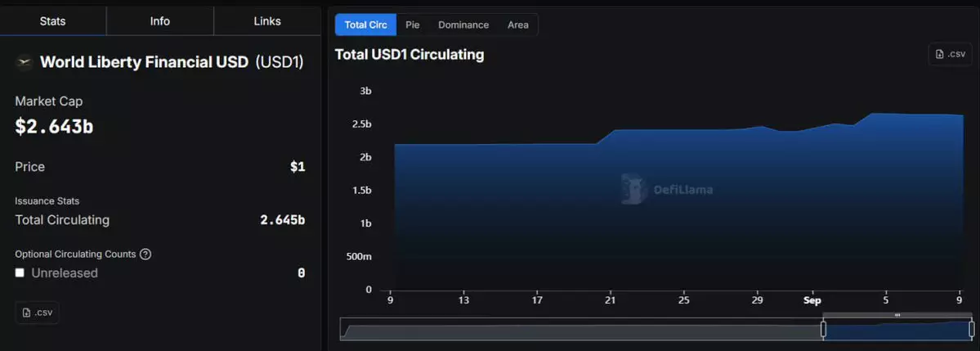Screen dimensions: 980x351
Task: Download stats .csv in left panel
Action: pyautogui.click(x=37, y=313)
